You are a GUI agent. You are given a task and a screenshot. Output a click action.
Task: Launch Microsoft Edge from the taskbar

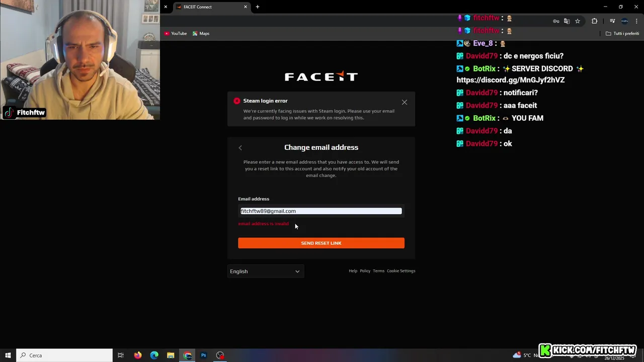[154, 355]
